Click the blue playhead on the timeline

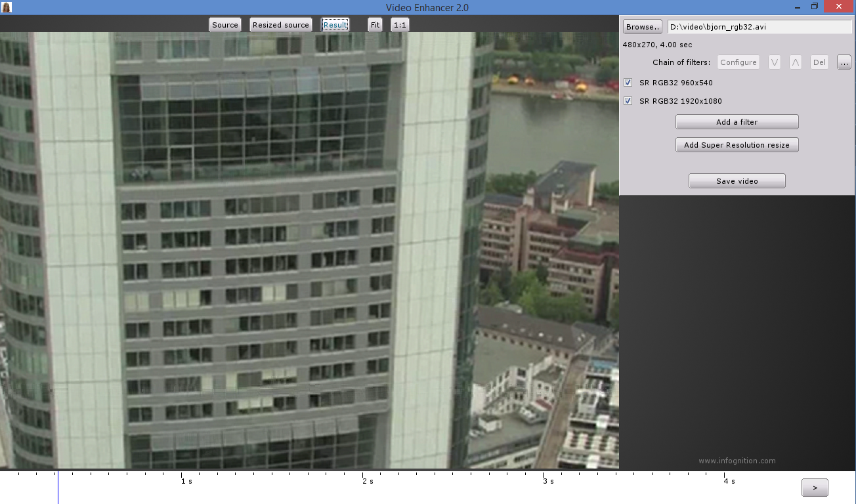[x=58, y=487]
